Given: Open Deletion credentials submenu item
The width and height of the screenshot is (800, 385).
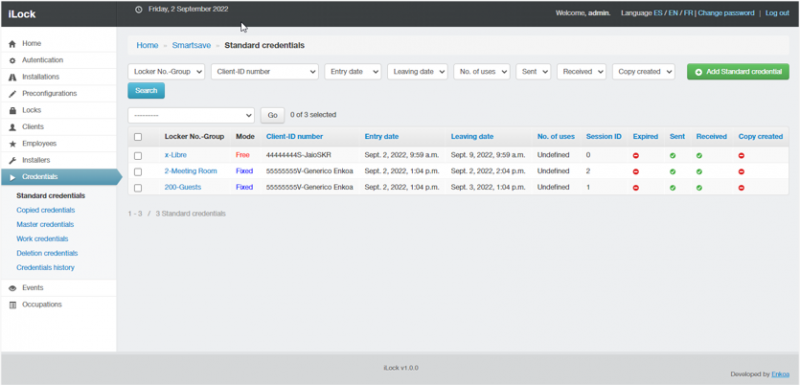Looking at the screenshot, I should [47, 253].
